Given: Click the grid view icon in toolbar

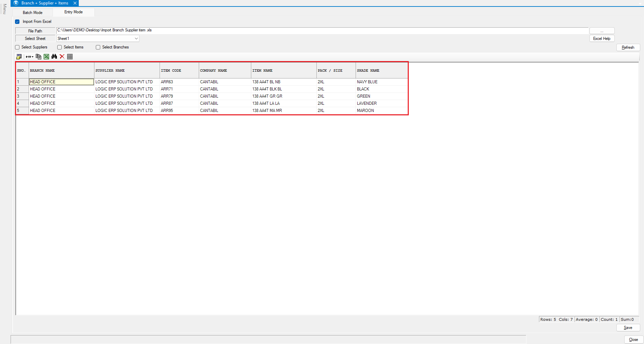Looking at the screenshot, I should pyautogui.click(x=70, y=57).
